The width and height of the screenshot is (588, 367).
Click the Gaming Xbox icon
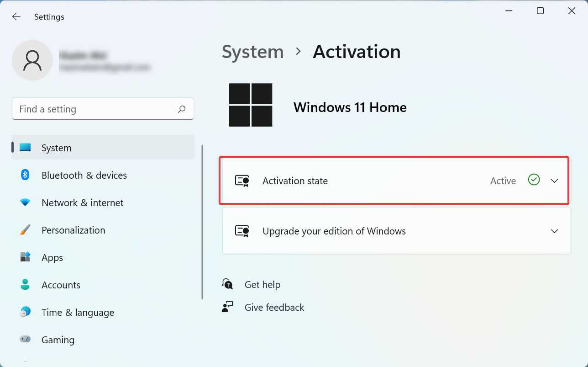tap(25, 340)
